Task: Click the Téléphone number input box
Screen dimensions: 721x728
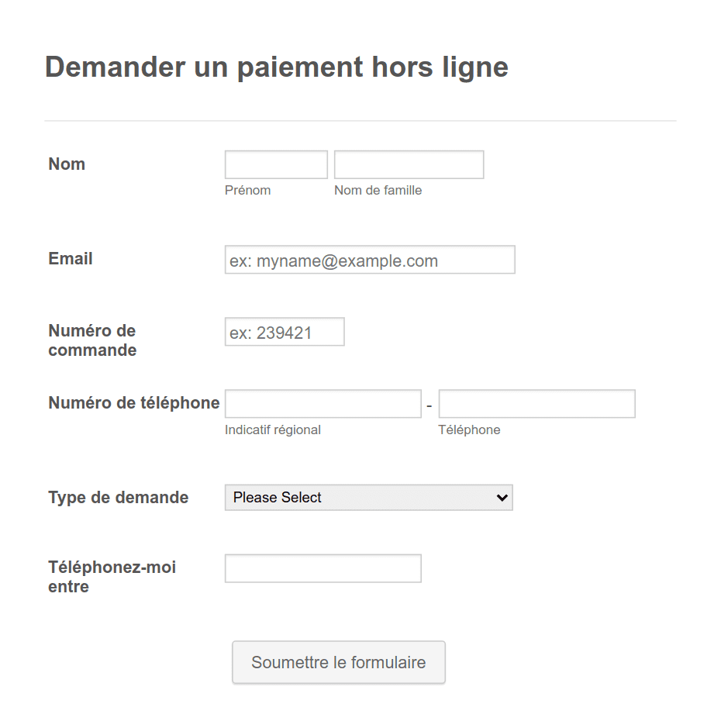Action: coord(537,404)
